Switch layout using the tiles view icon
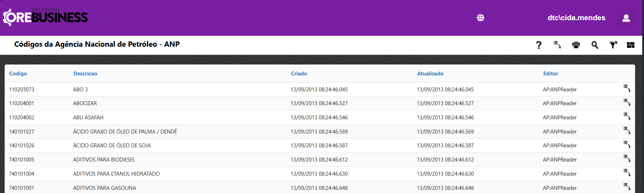Viewport: 644px width, 193px height. (x=631, y=45)
